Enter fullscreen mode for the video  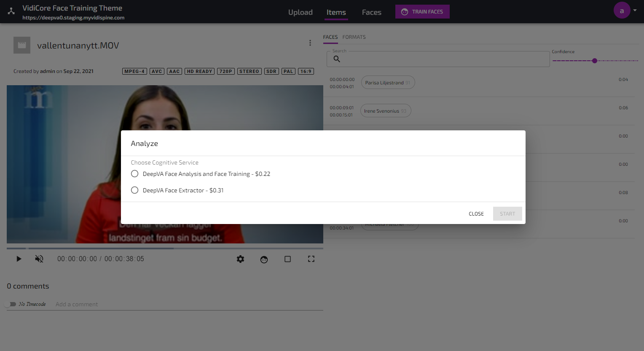pyautogui.click(x=311, y=259)
